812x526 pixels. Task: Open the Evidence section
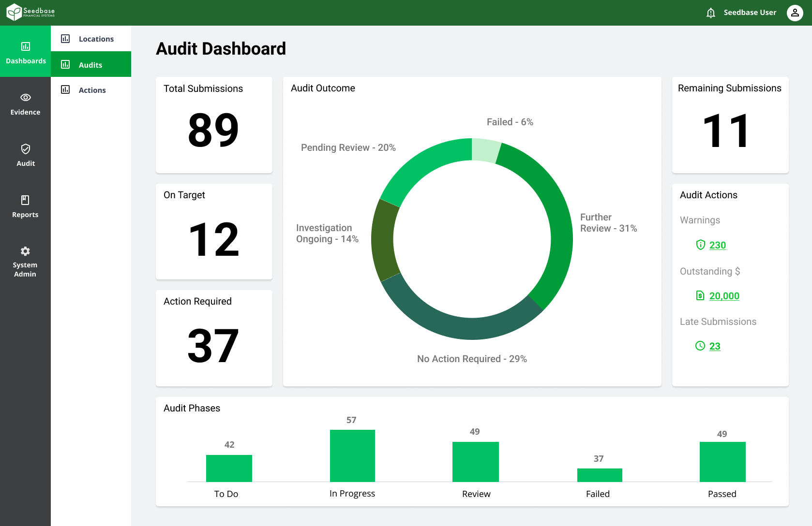click(25, 103)
